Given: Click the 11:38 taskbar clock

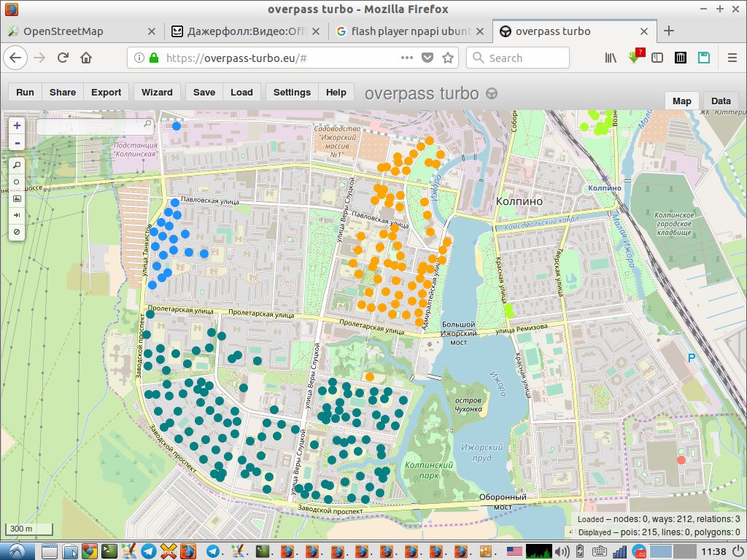Looking at the screenshot, I should (713, 552).
